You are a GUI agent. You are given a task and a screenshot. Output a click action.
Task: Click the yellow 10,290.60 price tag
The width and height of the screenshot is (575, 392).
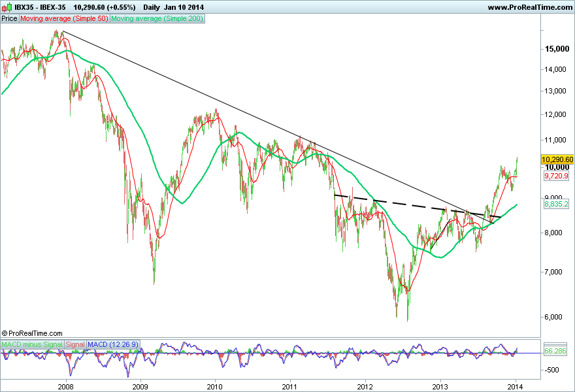click(x=557, y=159)
